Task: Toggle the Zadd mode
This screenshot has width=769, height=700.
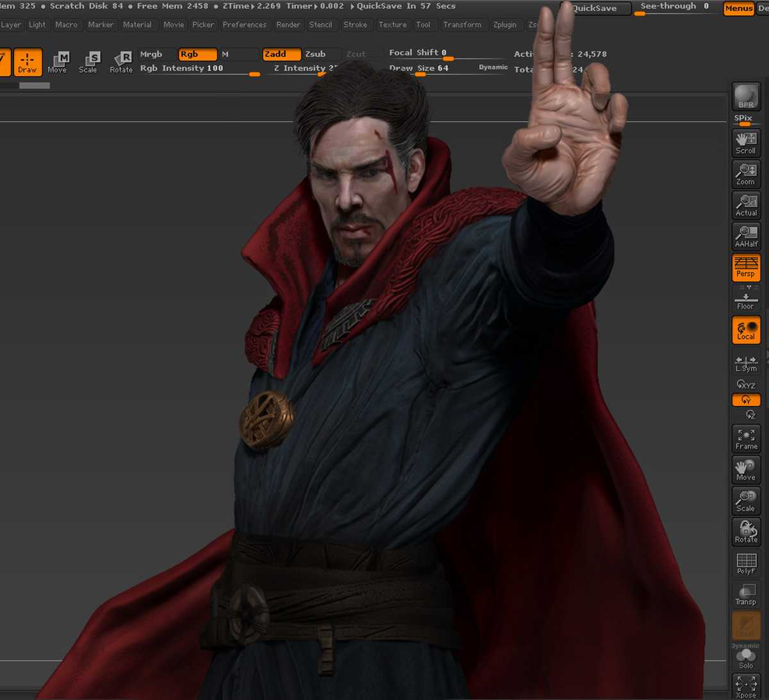Action: pyautogui.click(x=281, y=54)
